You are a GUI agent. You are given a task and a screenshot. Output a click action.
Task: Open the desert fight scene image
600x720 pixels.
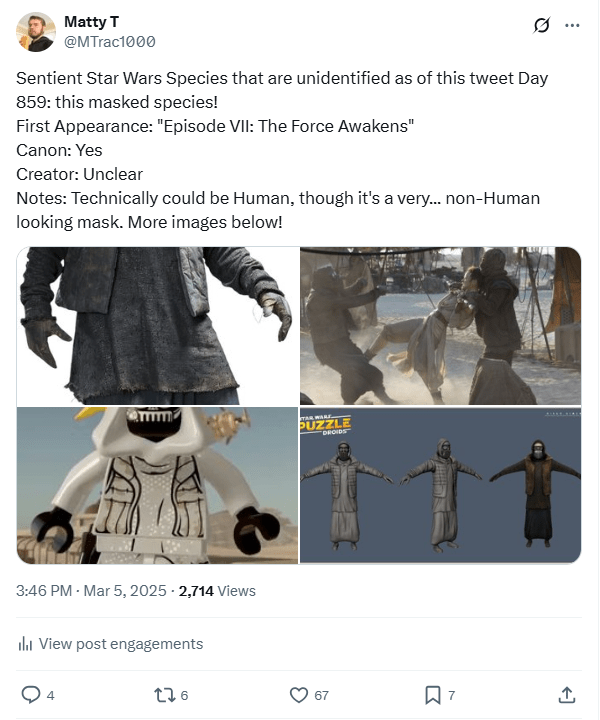pos(440,326)
